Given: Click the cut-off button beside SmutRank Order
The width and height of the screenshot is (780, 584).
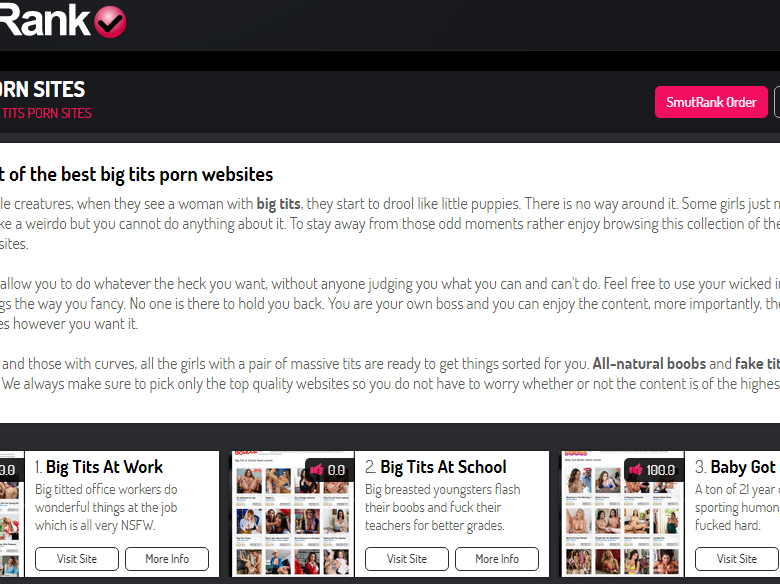Looking at the screenshot, I should [777, 102].
